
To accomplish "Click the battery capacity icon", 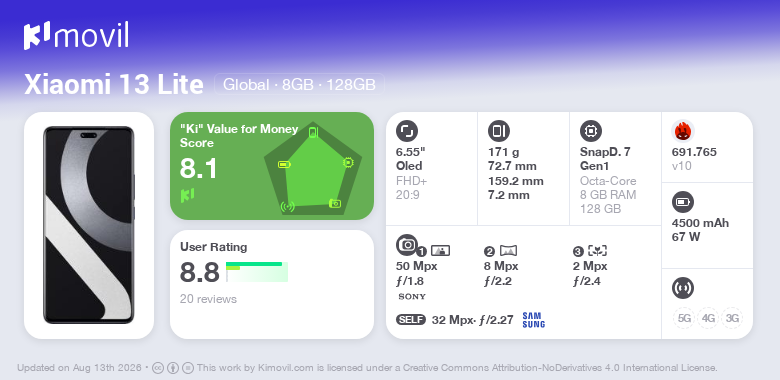I will tap(682, 202).
